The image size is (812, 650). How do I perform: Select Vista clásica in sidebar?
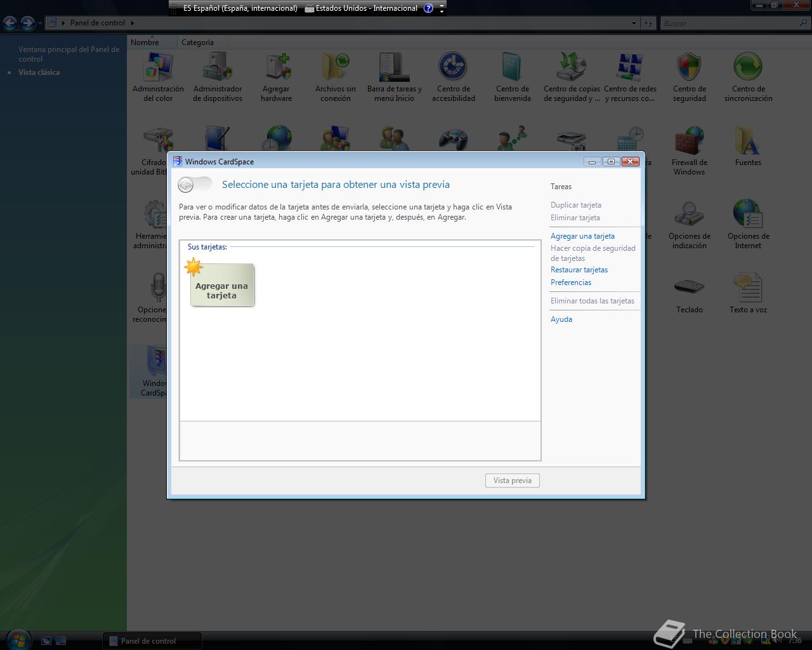pyautogui.click(x=39, y=72)
